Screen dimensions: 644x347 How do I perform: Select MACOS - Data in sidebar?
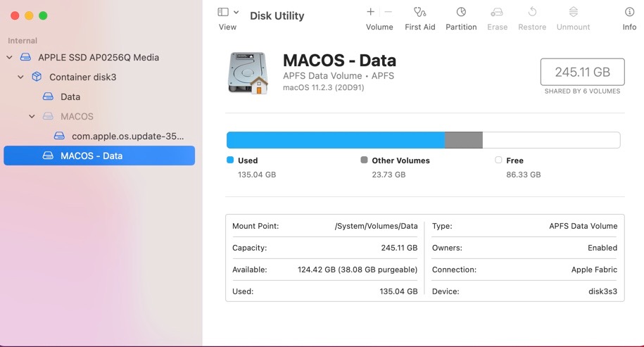[x=99, y=156]
